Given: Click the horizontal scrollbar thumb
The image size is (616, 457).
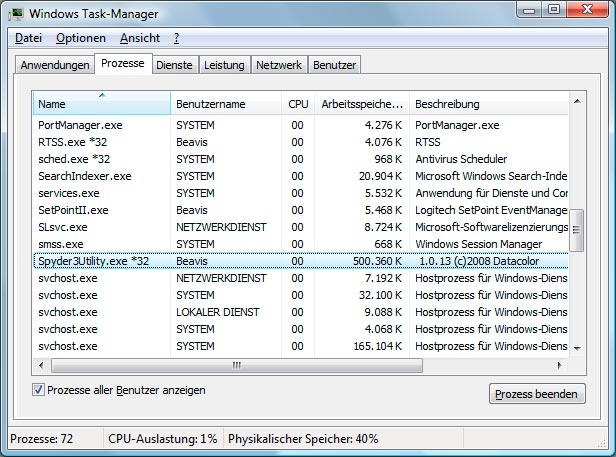Looking at the screenshot, I should [237, 365].
